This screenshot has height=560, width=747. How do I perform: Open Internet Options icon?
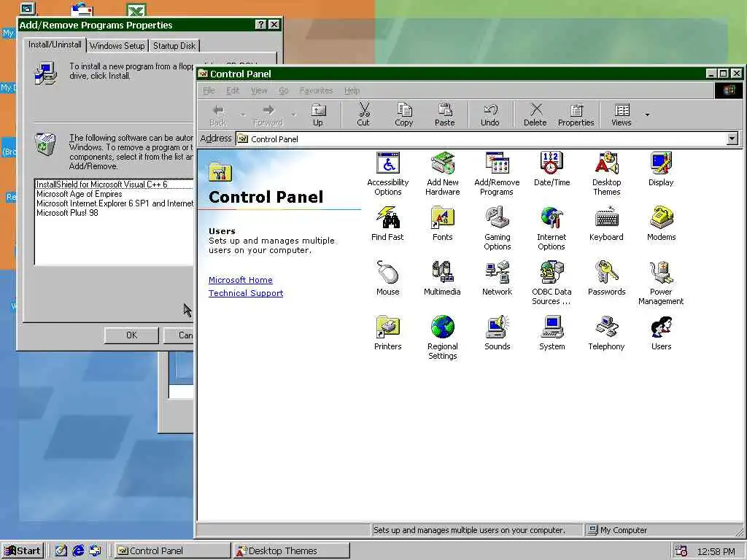(x=551, y=228)
